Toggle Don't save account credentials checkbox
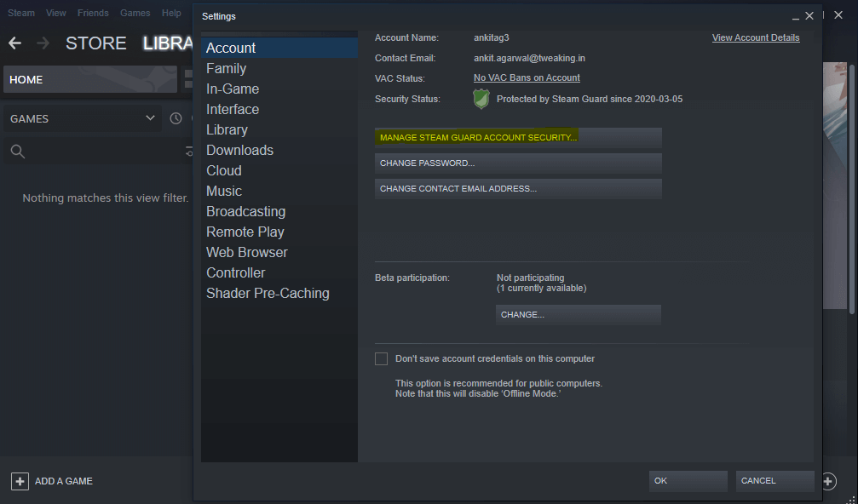This screenshot has height=504, width=858. coord(381,358)
